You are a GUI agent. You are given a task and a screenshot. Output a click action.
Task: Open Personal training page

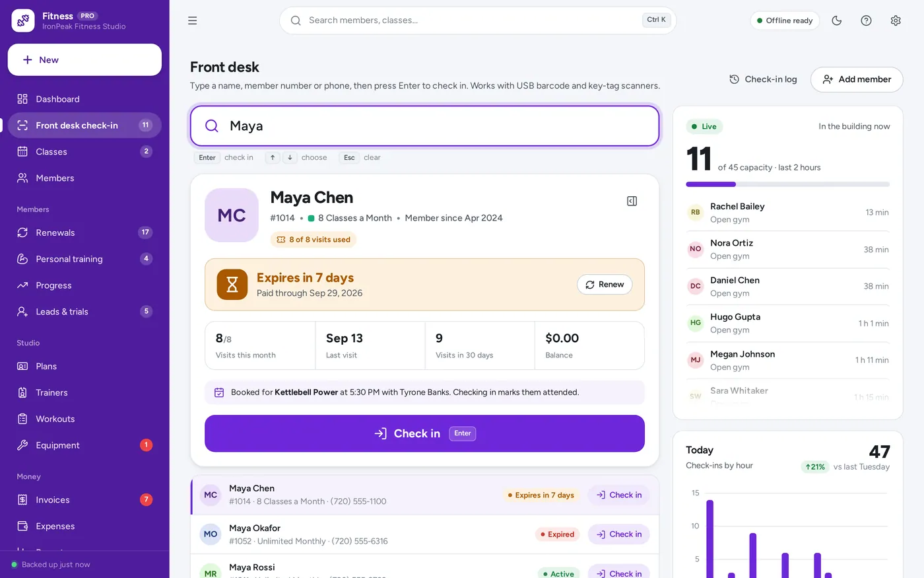[84, 259]
